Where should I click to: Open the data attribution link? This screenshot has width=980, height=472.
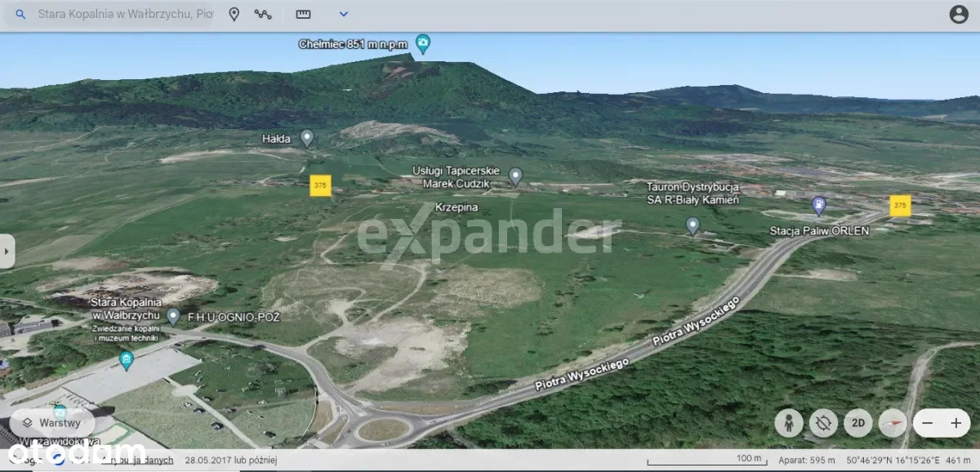click(151, 461)
